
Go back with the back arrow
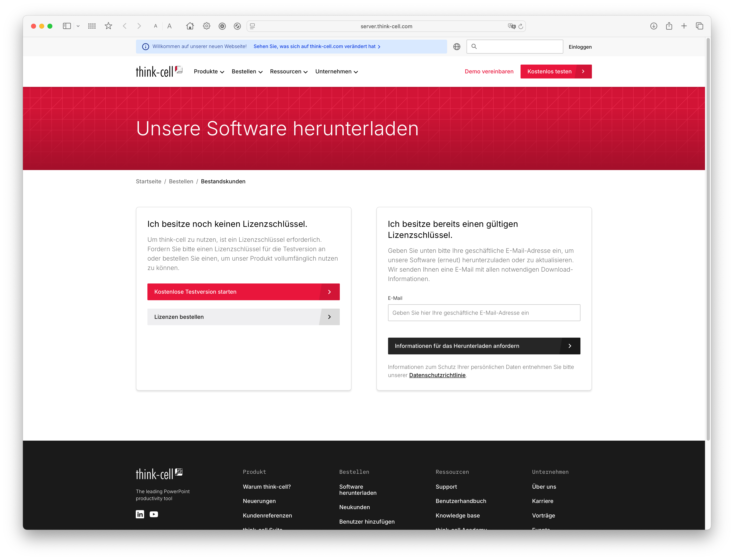tap(125, 26)
